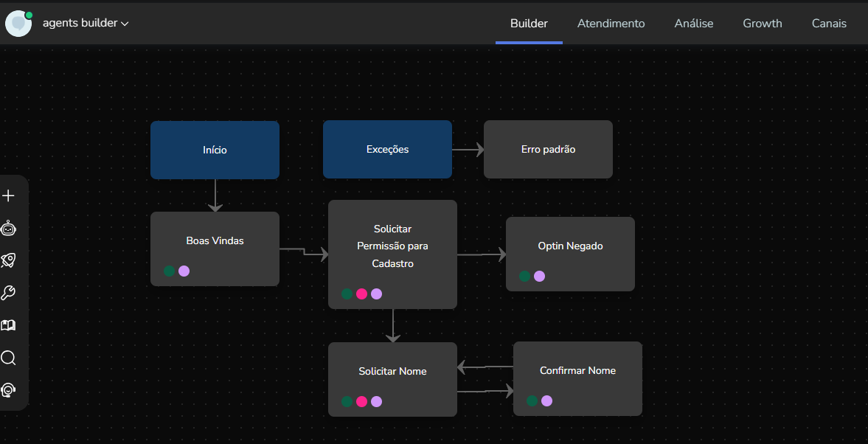Click the app logo avatar at top left
Viewport: 868px width, 444px height.
click(18, 24)
